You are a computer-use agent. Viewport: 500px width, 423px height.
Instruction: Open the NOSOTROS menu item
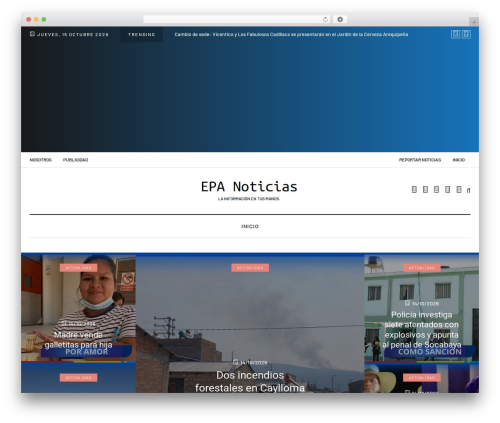[x=41, y=160]
